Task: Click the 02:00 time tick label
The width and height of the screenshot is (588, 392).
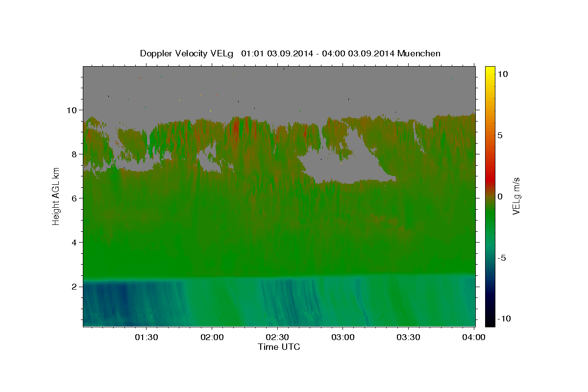Action: [x=212, y=338]
